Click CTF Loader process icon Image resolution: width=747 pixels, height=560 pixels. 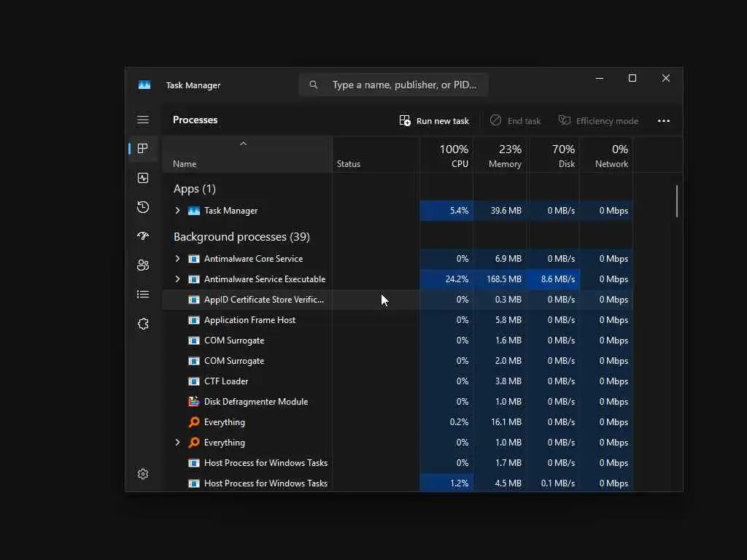pyautogui.click(x=193, y=381)
